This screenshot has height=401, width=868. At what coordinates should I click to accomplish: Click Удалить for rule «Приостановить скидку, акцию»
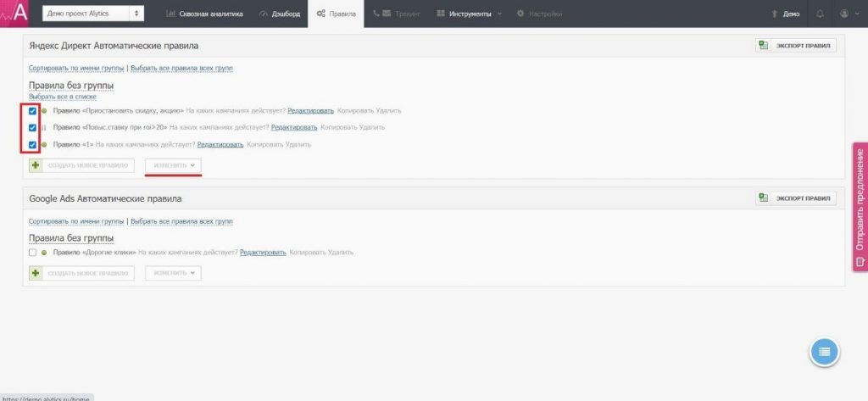(x=388, y=111)
